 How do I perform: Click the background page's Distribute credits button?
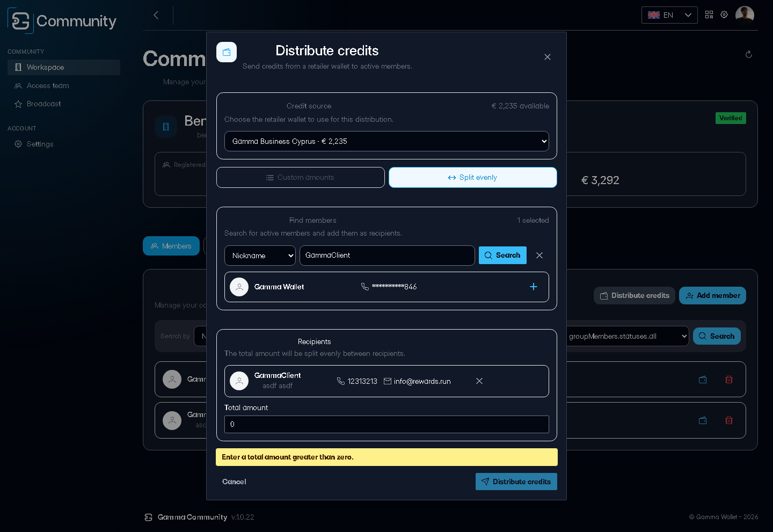(635, 295)
